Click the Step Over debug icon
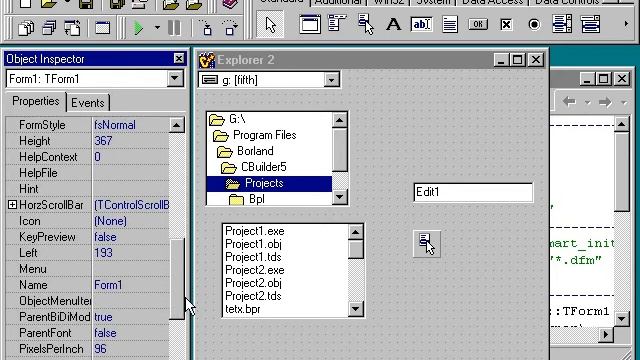 point(230,28)
